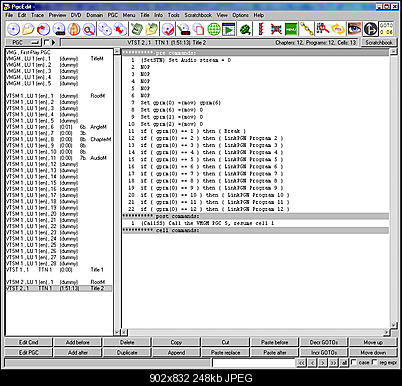Click the Append button
This screenshot has height=386, width=402.
(176, 352)
